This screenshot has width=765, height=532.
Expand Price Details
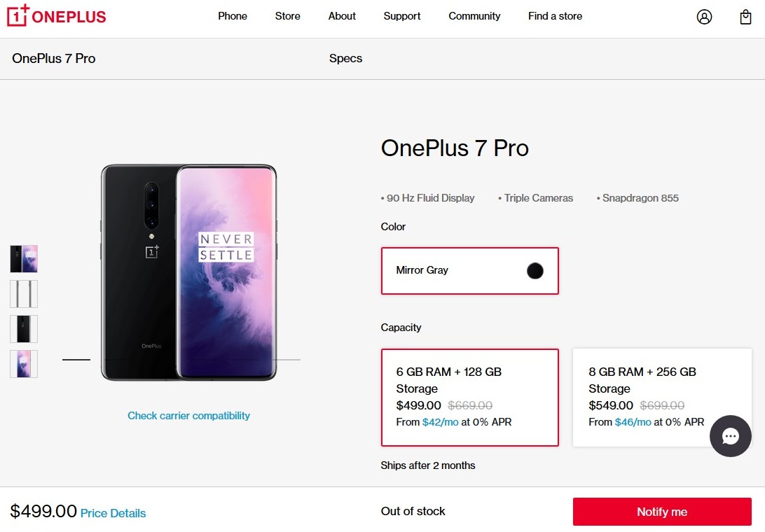113,513
